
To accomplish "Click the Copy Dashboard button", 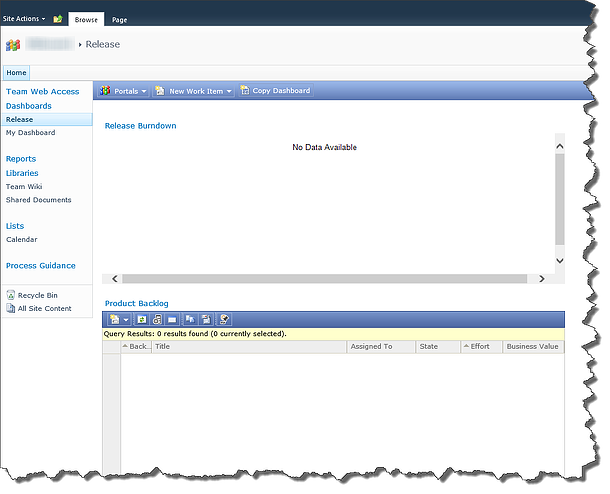I will [276, 91].
